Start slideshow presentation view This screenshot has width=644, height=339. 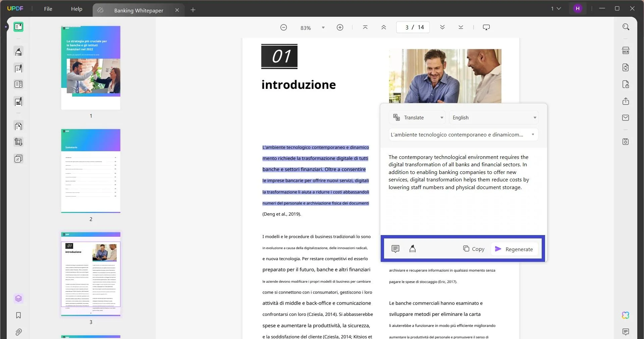pos(486,27)
